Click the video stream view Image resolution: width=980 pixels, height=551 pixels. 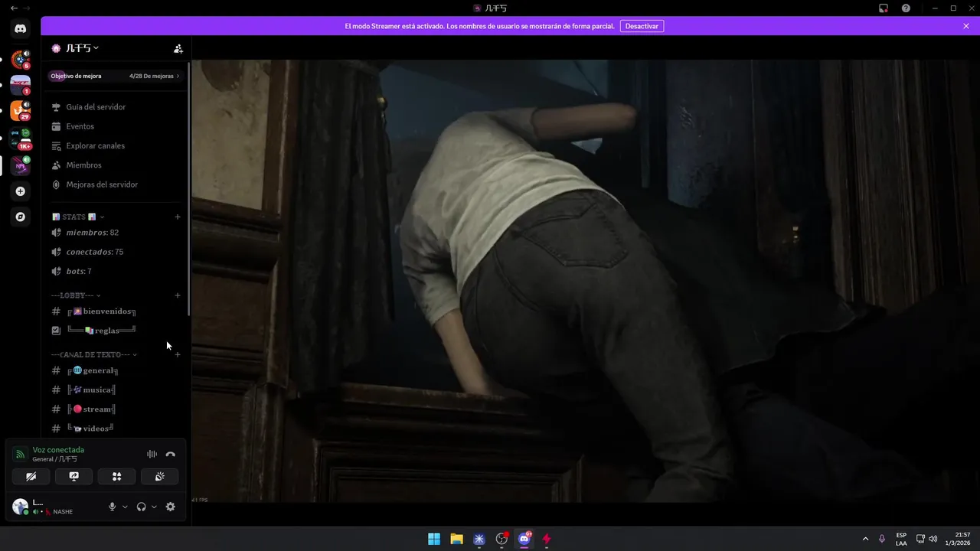[586, 282]
